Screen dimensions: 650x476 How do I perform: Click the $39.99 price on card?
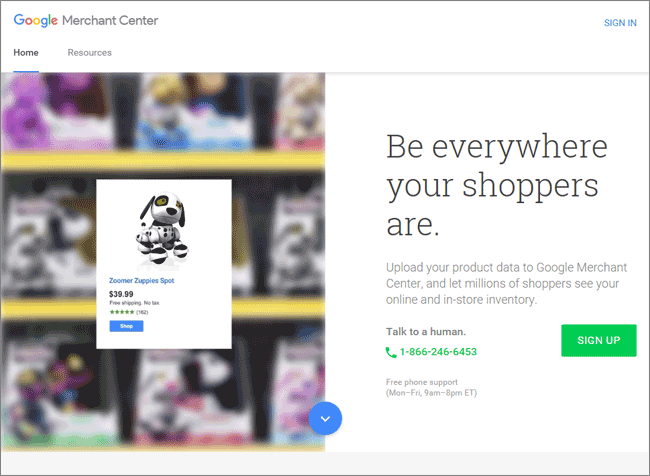pos(121,294)
